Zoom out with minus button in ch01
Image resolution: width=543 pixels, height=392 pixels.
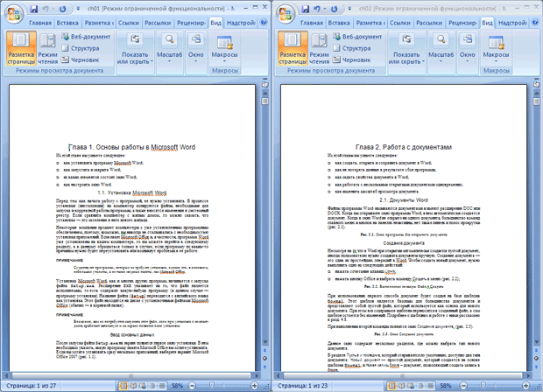click(192, 385)
